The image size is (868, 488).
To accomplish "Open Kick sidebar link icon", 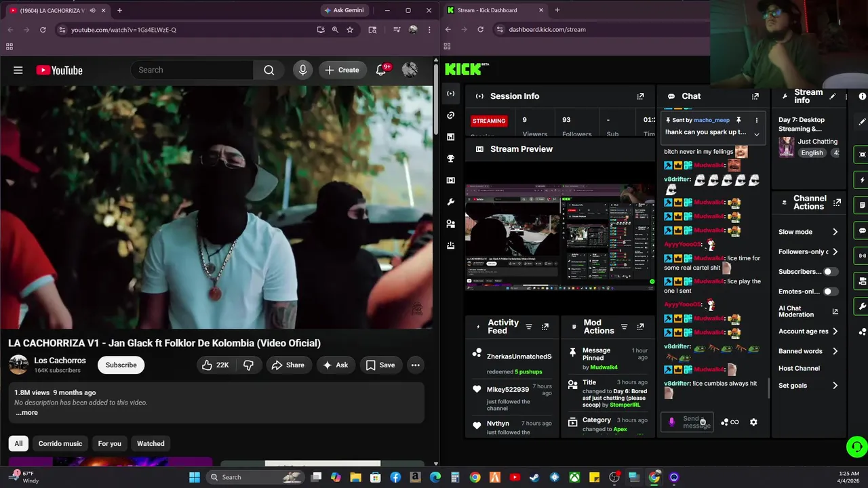I will tap(450, 115).
